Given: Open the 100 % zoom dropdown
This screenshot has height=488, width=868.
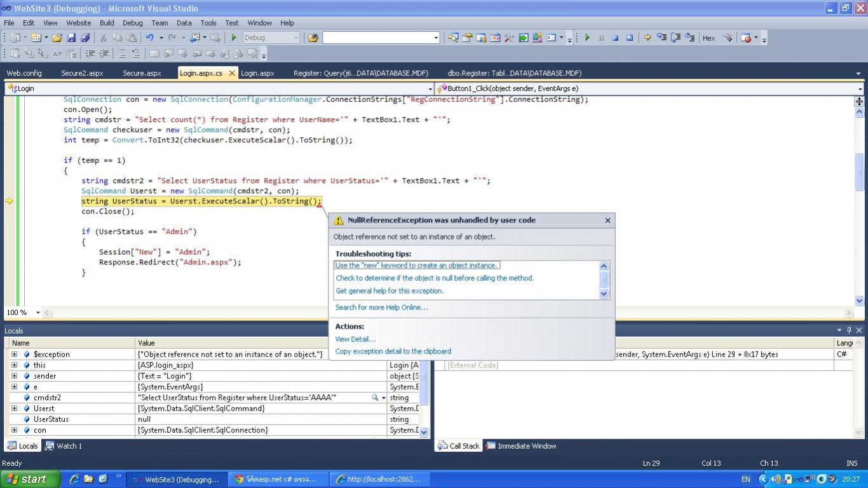Looking at the screenshot, I should (37, 313).
